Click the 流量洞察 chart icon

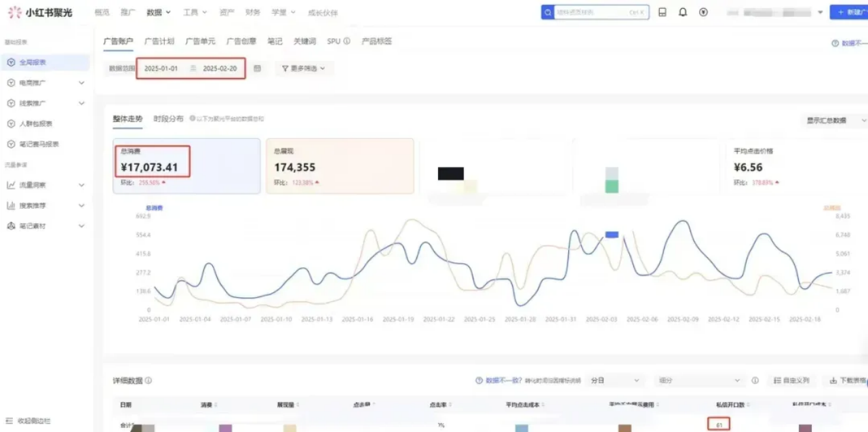point(11,185)
